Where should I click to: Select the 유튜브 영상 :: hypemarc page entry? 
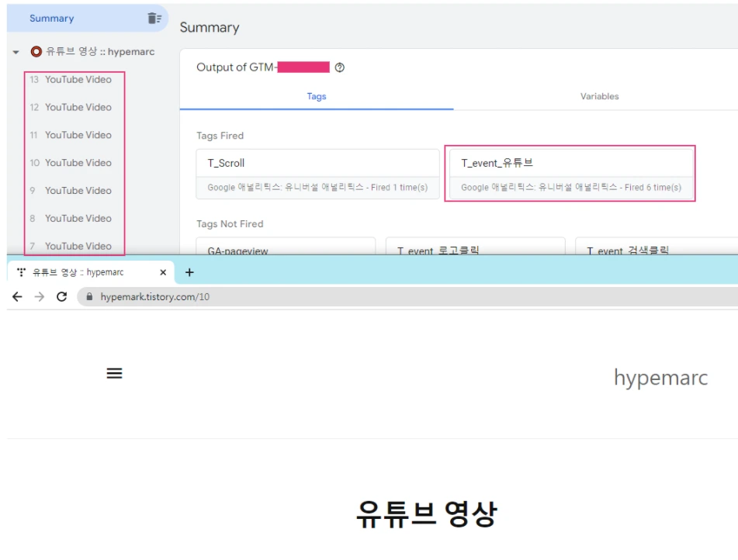(92, 52)
